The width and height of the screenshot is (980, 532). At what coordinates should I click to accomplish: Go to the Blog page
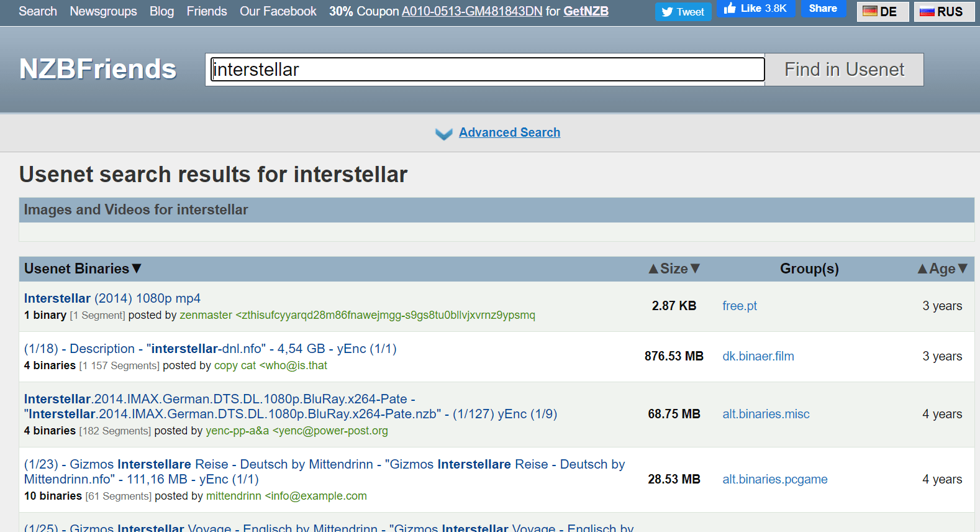(161, 11)
